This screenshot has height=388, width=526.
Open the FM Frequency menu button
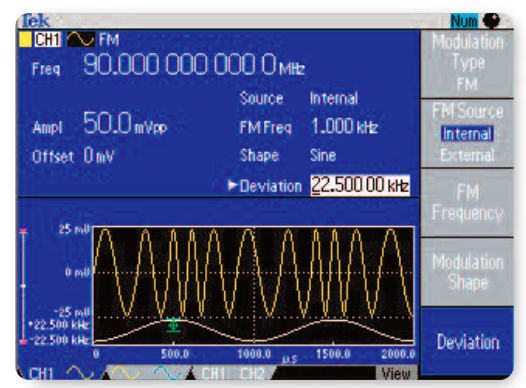pos(467,203)
